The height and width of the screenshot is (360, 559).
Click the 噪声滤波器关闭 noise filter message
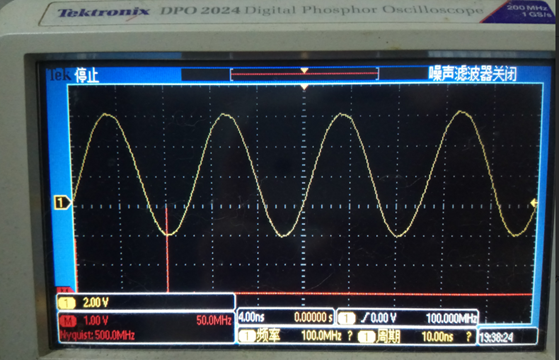(x=472, y=74)
